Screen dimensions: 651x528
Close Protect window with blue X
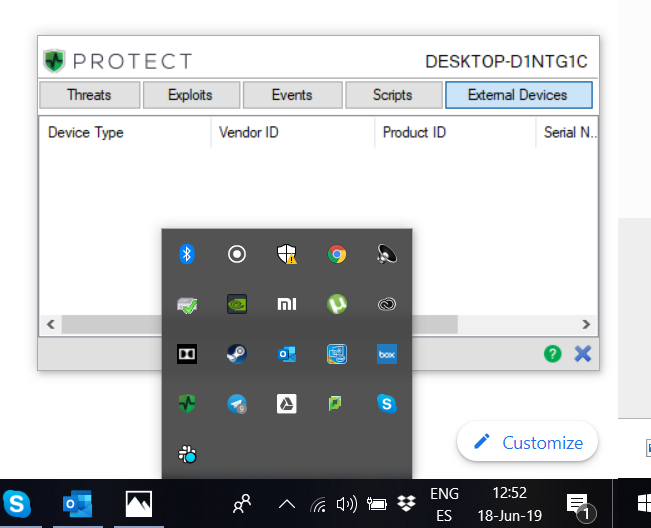tap(583, 354)
